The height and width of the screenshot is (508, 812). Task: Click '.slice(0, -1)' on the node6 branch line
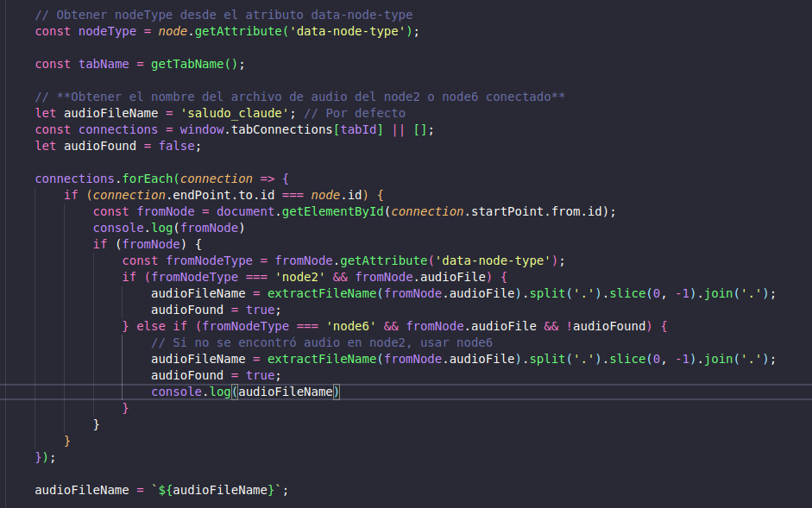pos(649,360)
